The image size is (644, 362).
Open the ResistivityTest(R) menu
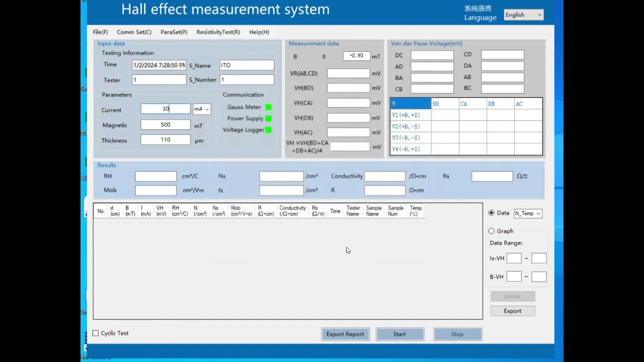coord(218,32)
